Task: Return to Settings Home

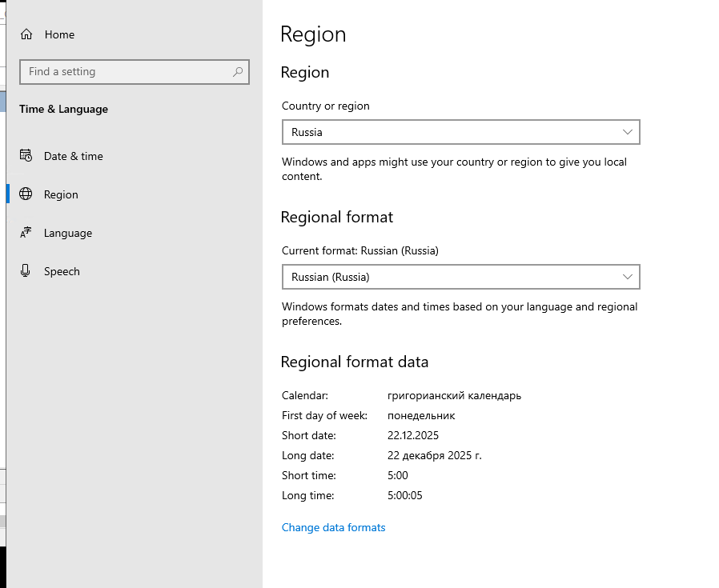Action: coord(59,34)
